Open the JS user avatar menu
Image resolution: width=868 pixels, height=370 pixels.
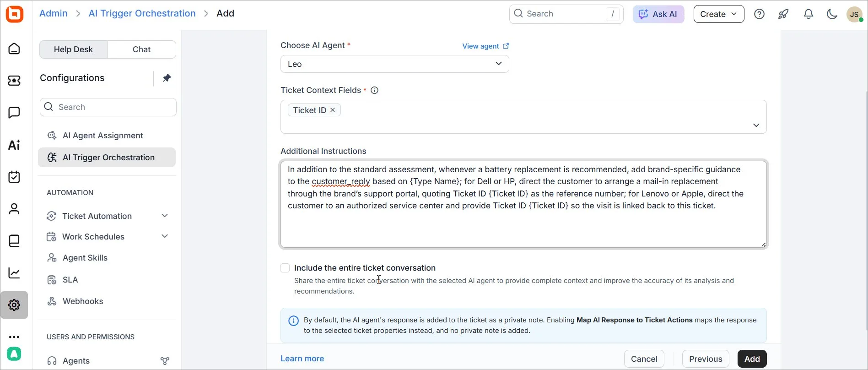[x=854, y=14]
